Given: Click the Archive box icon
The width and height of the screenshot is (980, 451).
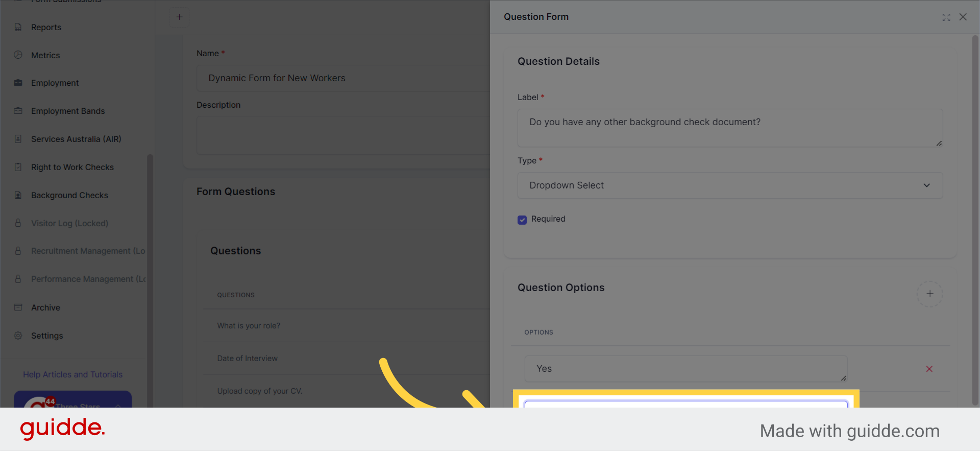Looking at the screenshot, I should click(x=18, y=307).
